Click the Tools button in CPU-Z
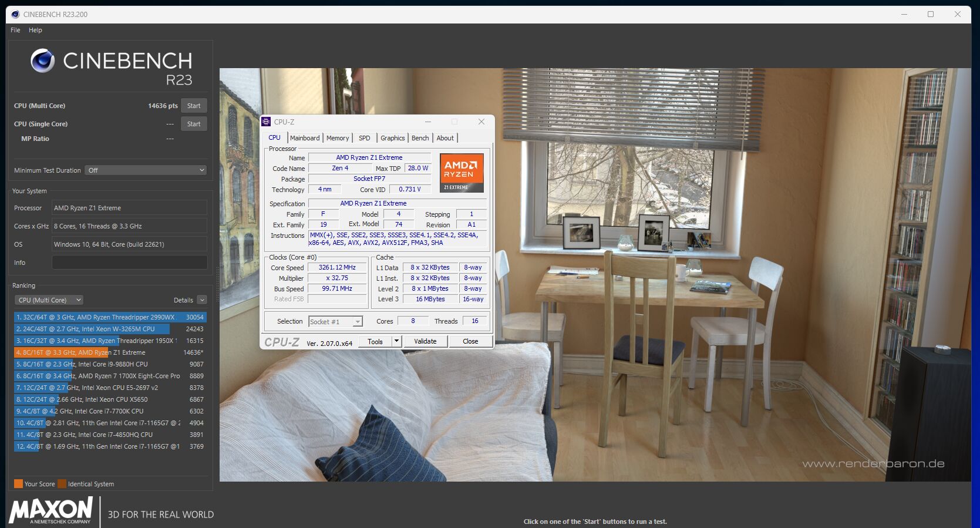This screenshot has height=528, width=980. pos(375,341)
